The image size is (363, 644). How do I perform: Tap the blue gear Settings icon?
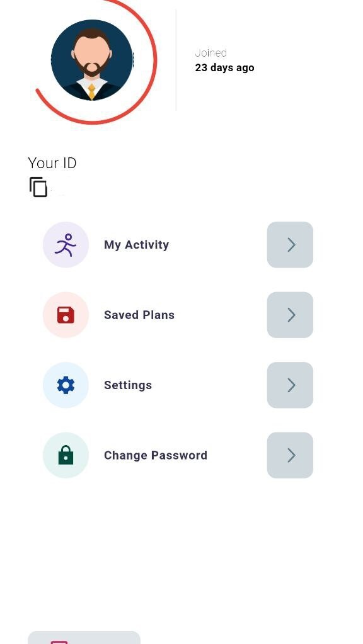coord(66,385)
